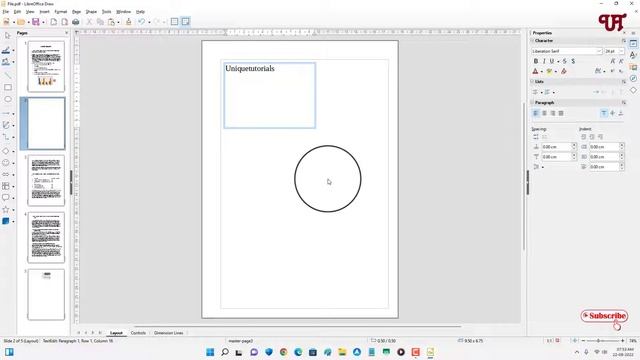This screenshot has width=640, height=360.
Task: Select the Basic Shapes diamond tool
Action: [6, 151]
